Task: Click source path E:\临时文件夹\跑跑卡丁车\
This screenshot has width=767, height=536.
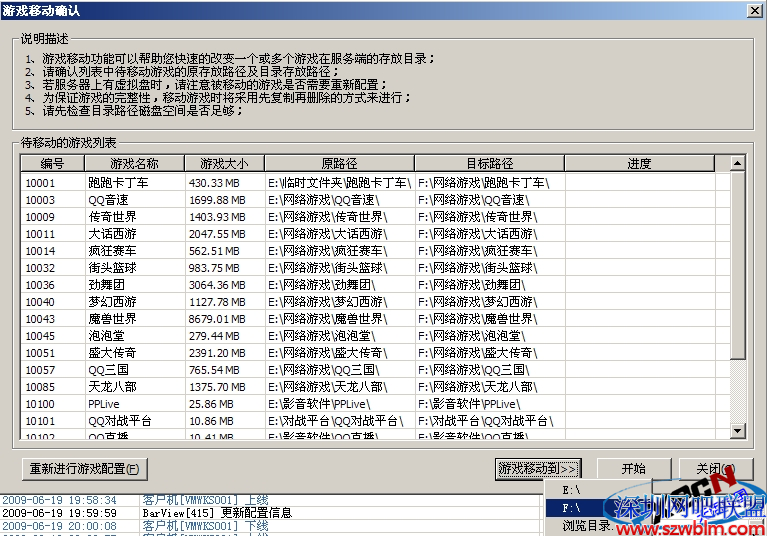Action: [339, 183]
